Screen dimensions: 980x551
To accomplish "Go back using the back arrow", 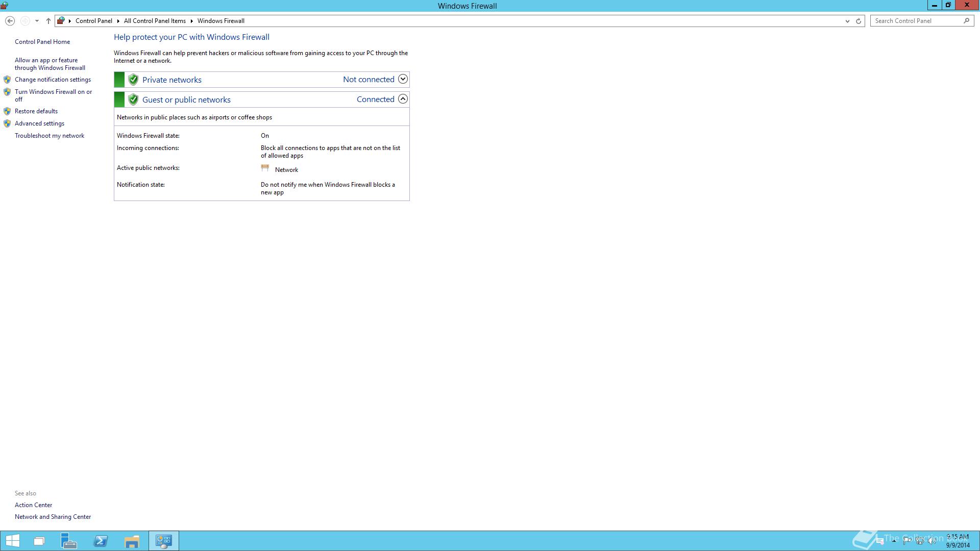I will (x=10, y=21).
